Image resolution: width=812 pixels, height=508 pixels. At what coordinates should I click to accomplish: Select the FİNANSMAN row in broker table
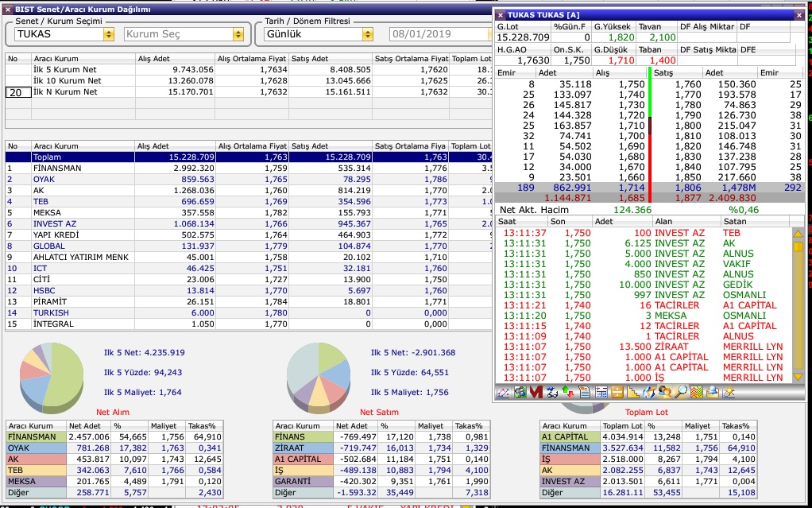[249, 168]
